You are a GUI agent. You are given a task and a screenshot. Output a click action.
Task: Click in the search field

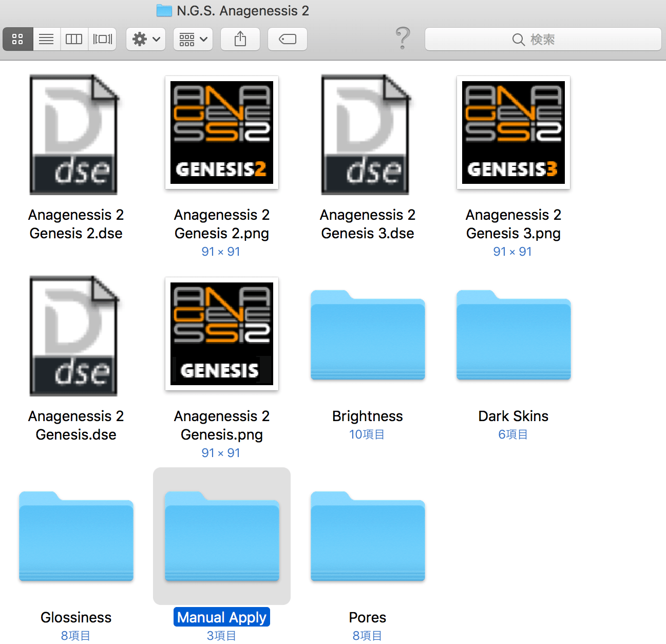tap(543, 39)
